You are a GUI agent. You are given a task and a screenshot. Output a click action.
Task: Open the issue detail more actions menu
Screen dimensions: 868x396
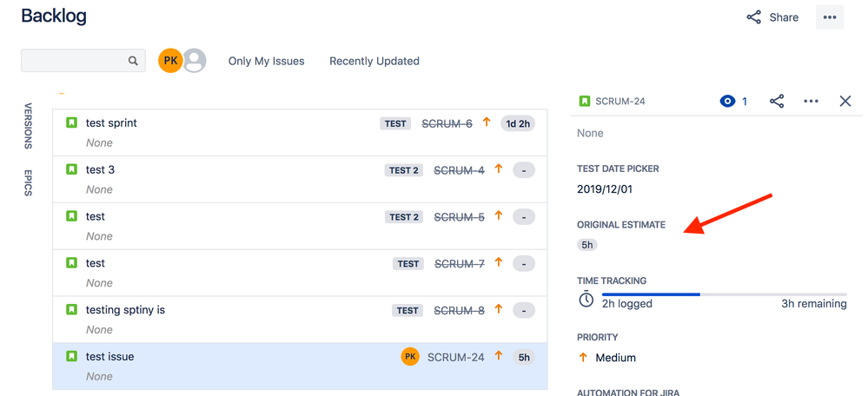click(811, 101)
